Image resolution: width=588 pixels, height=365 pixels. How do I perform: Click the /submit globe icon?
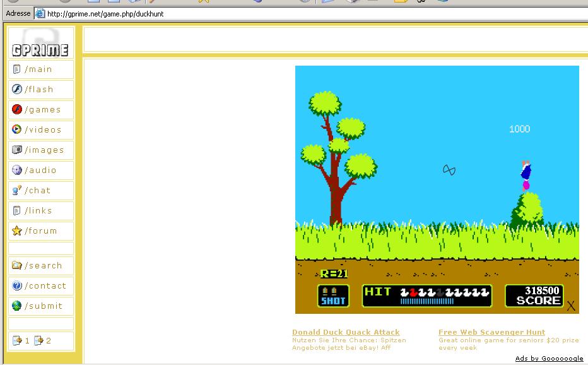point(17,306)
